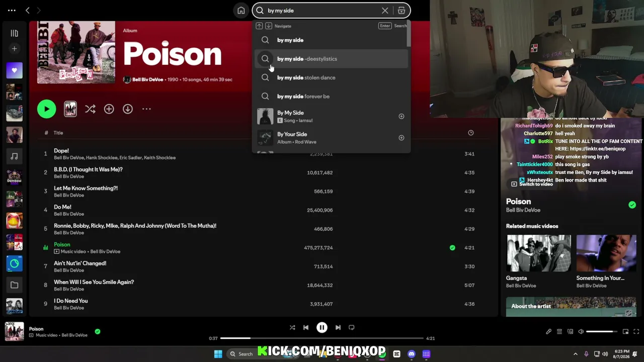
Task: Open Liked Songs in the sidebar
Action: coord(14,70)
